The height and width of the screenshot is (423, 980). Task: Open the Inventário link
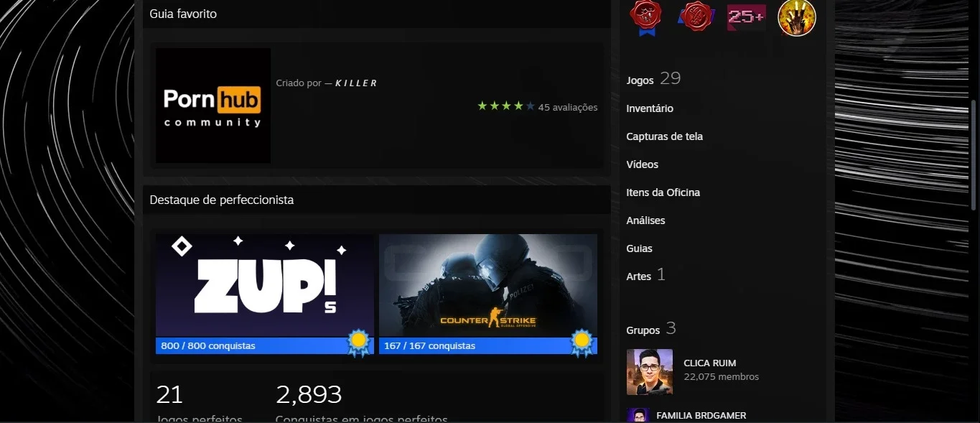tap(650, 108)
